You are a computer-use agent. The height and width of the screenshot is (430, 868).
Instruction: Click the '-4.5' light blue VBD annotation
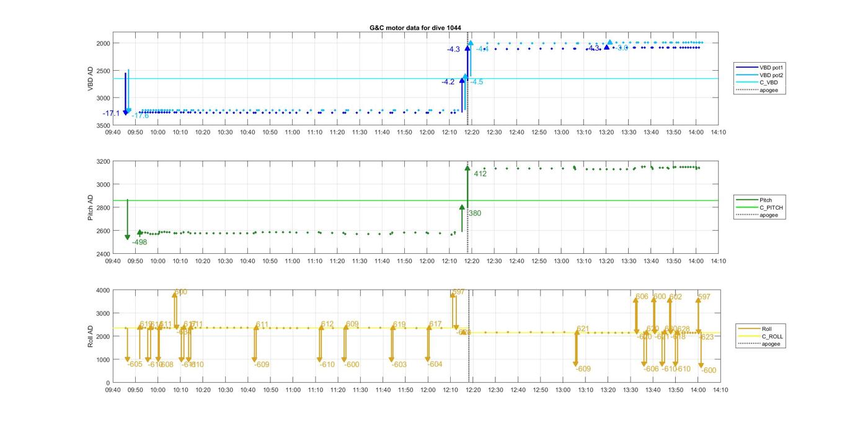[x=476, y=82]
